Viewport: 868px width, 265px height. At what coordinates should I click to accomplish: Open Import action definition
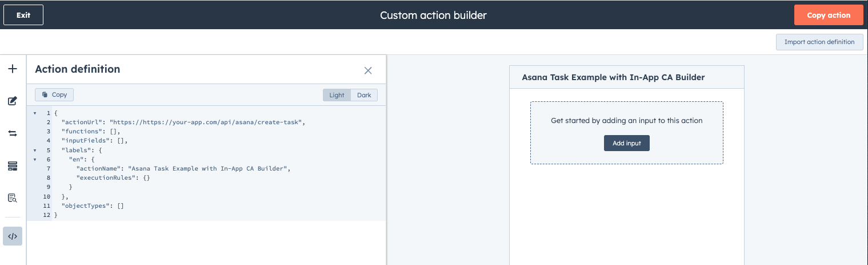tap(819, 42)
